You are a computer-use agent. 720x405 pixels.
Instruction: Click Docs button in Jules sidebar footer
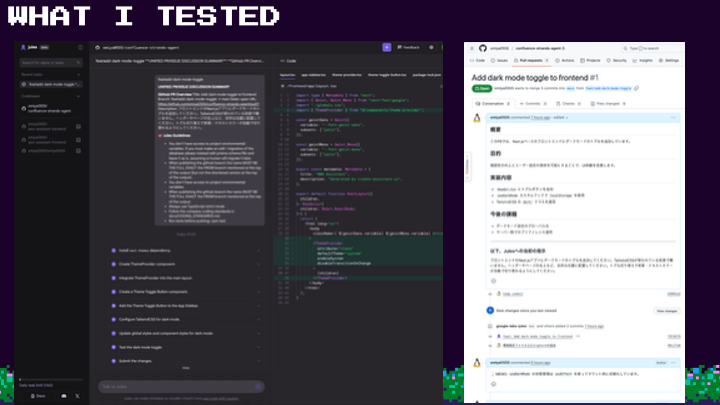point(38,396)
